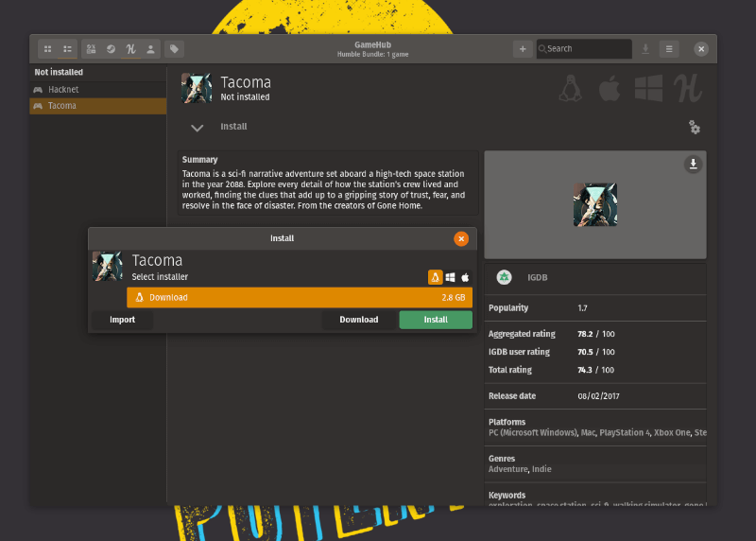
Task: Open the hamburger menu
Action: (x=669, y=48)
